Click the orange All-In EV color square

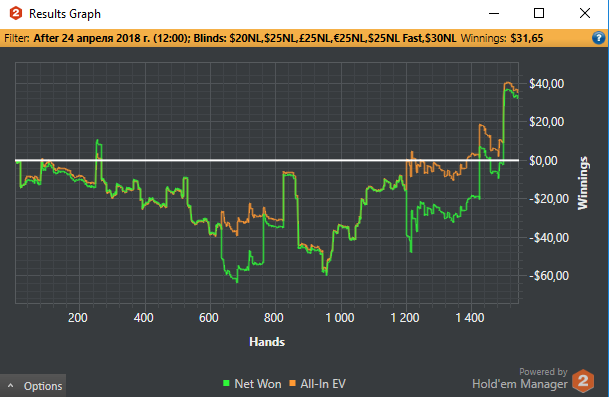pos(292,383)
